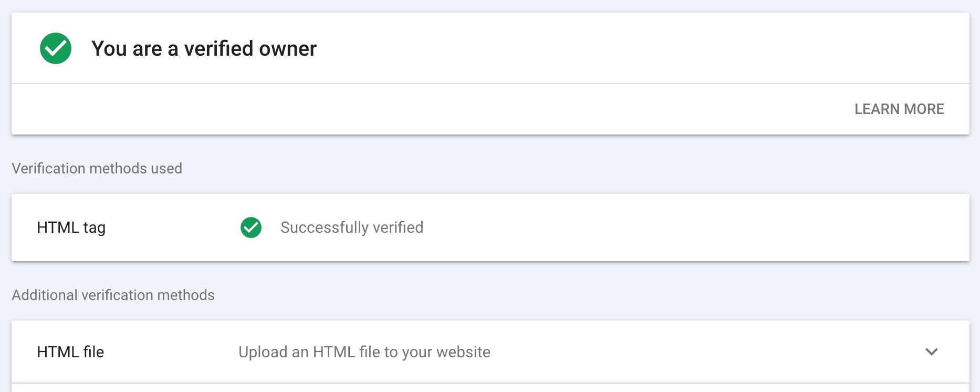Viewport: 980px width, 392px height.
Task: Click the large green verified-owner checkmark icon
Action: (56, 48)
